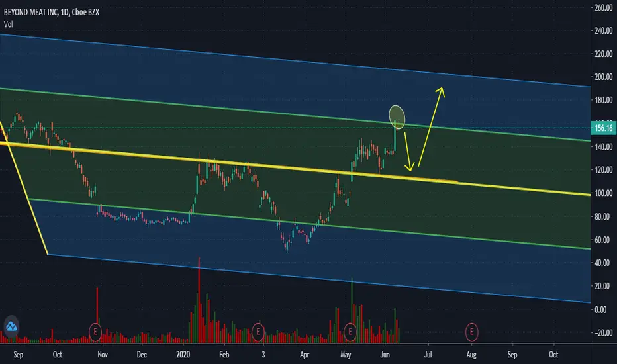The width and height of the screenshot is (617, 364).
Task: Click the Jun time axis label
Action: (x=385, y=355)
